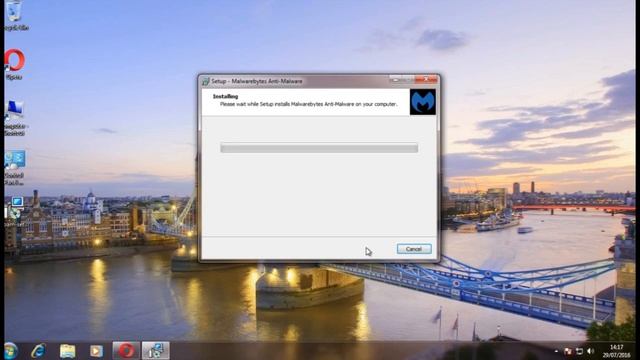The width and height of the screenshot is (640, 360).
Task: Select the Control Panel desktop icon
Action: (15, 167)
